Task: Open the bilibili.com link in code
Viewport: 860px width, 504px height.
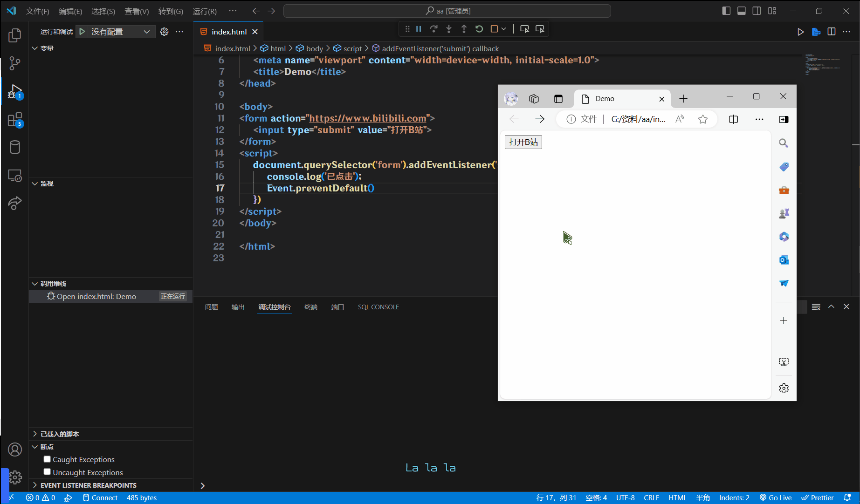Action: [x=368, y=118]
